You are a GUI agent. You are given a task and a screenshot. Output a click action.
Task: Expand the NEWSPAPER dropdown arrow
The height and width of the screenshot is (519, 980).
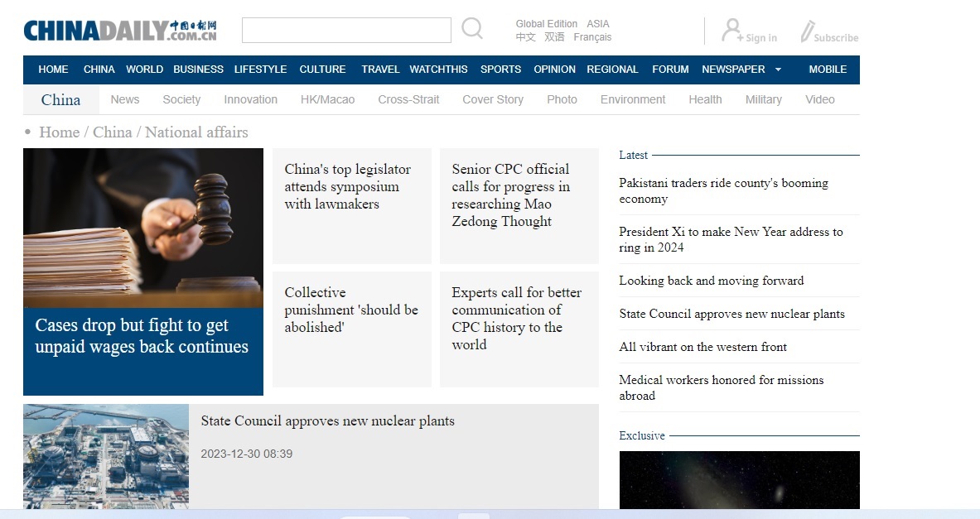coord(778,70)
